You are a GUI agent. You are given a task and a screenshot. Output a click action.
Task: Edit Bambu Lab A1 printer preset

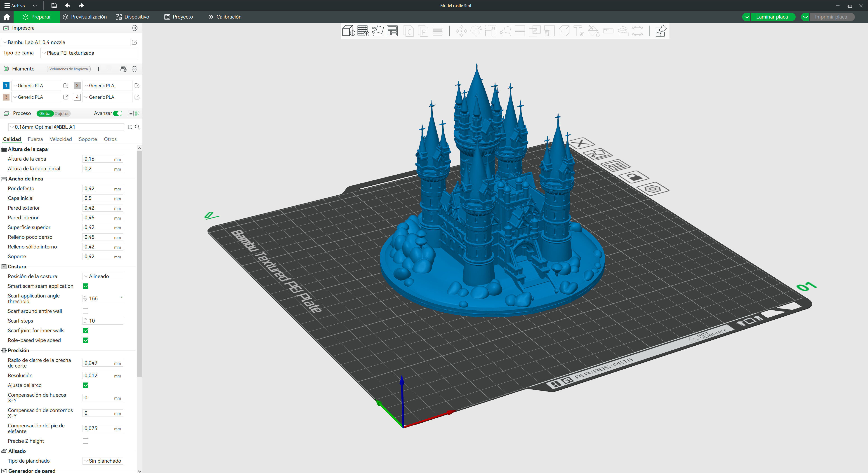click(x=134, y=42)
